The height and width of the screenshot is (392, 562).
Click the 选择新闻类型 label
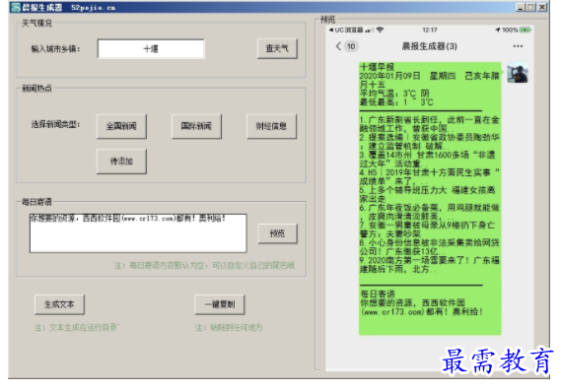(55, 124)
